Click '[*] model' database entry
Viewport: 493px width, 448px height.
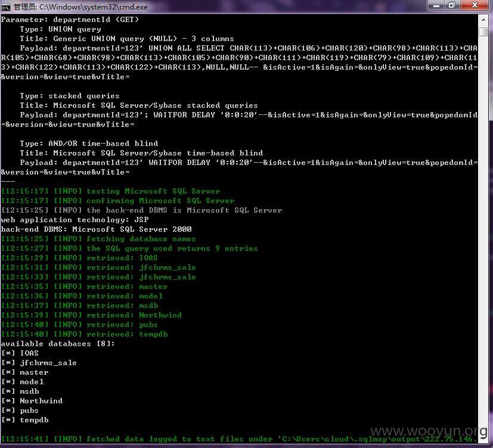(22, 382)
